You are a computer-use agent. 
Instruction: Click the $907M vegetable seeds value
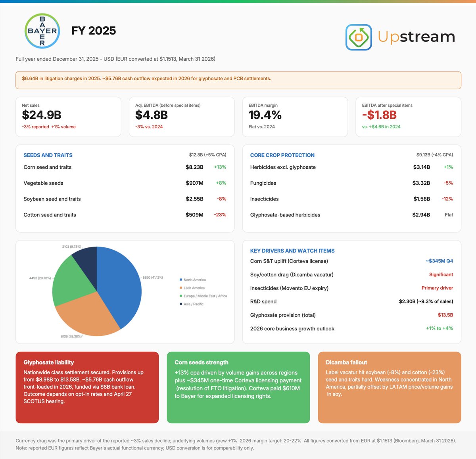(195, 183)
